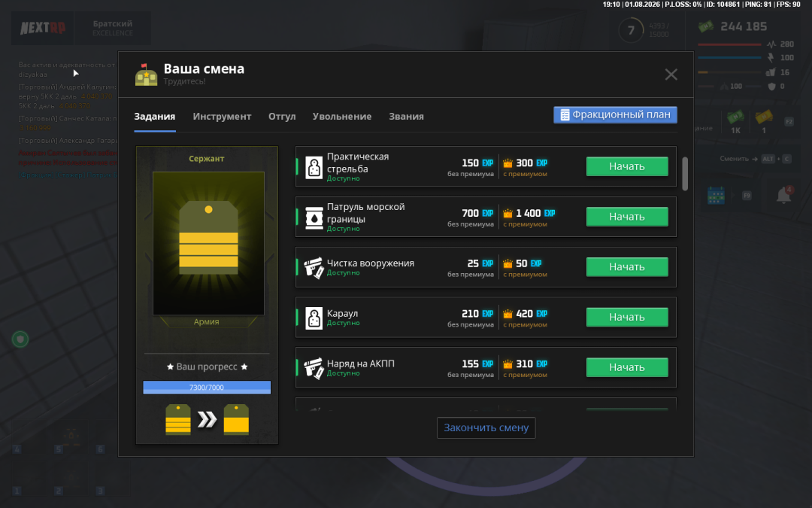Click the next rank badge below progress
This screenshot has width=812, height=508.
click(236, 419)
